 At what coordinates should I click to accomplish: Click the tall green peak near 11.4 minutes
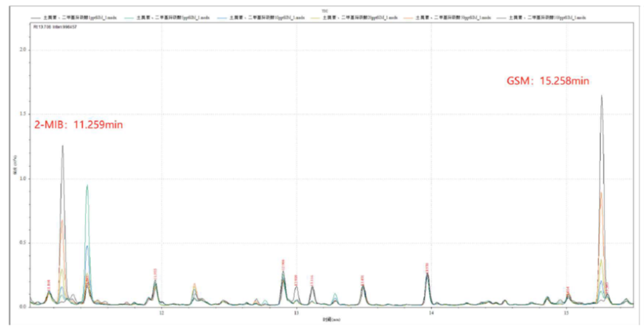tap(87, 186)
